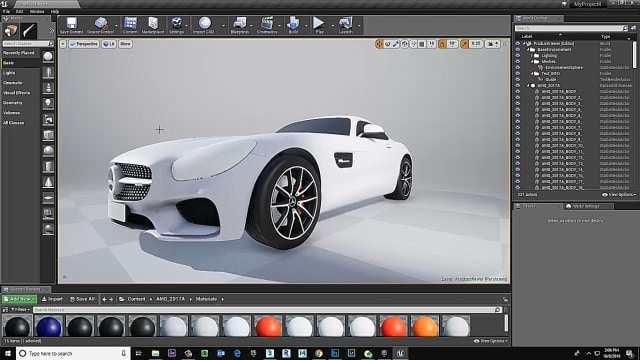This screenshot has height=360, width=640.
Task: Select the first red material sphere thumbnail
Action: [268, 327]
